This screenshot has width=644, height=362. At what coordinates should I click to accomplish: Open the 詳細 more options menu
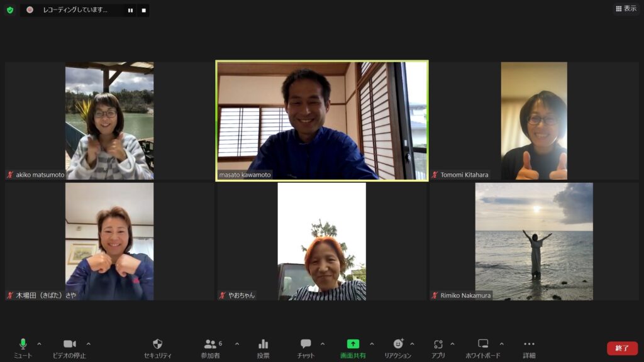[x=529, y=348]
